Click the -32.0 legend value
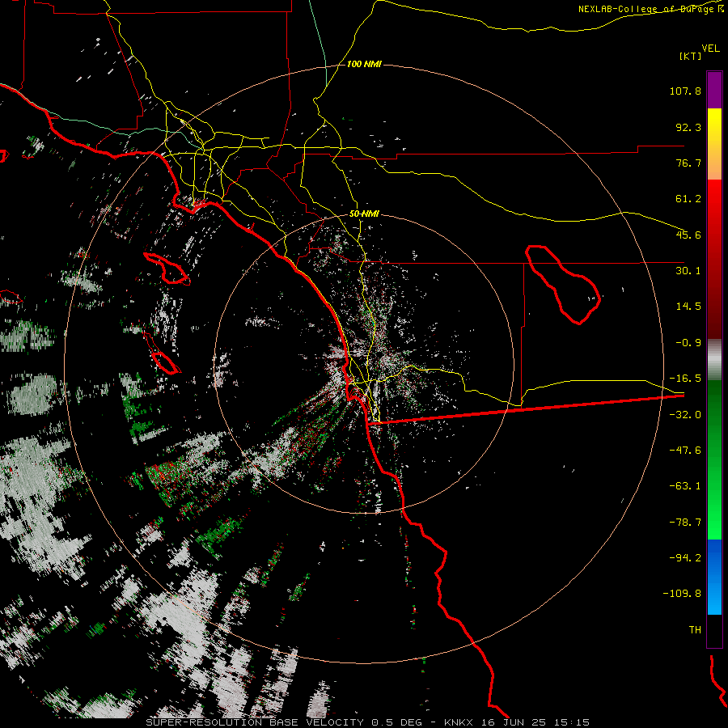 (685, 415)
